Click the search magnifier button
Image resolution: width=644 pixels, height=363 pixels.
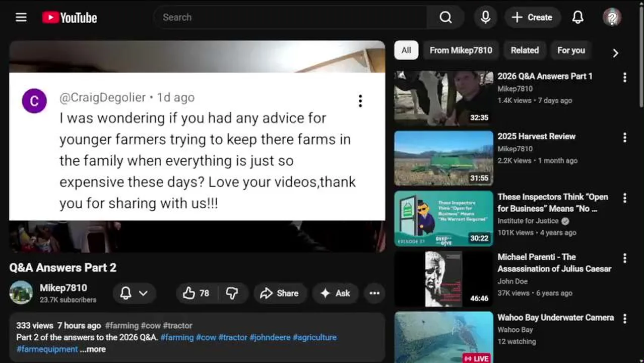coord(445,17)
